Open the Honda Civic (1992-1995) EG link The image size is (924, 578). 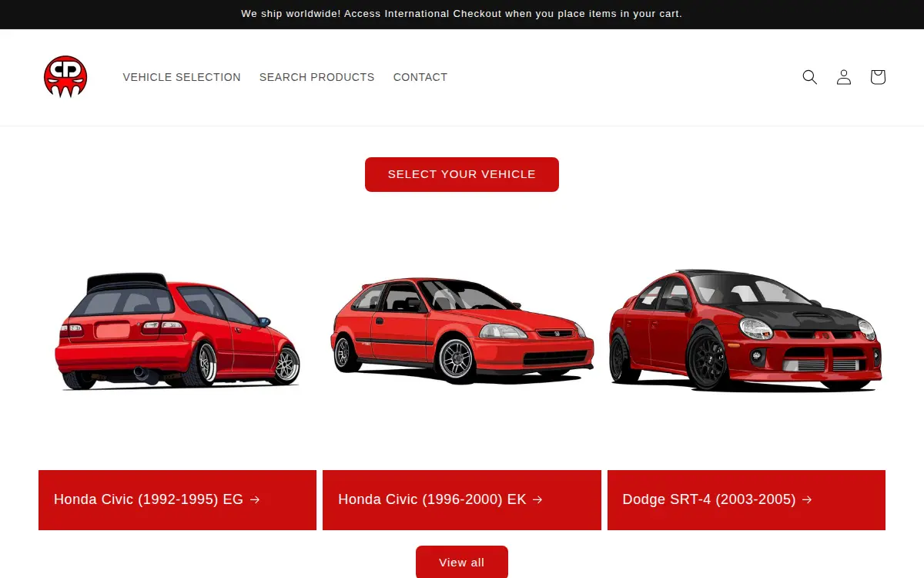tap(157, 499)
